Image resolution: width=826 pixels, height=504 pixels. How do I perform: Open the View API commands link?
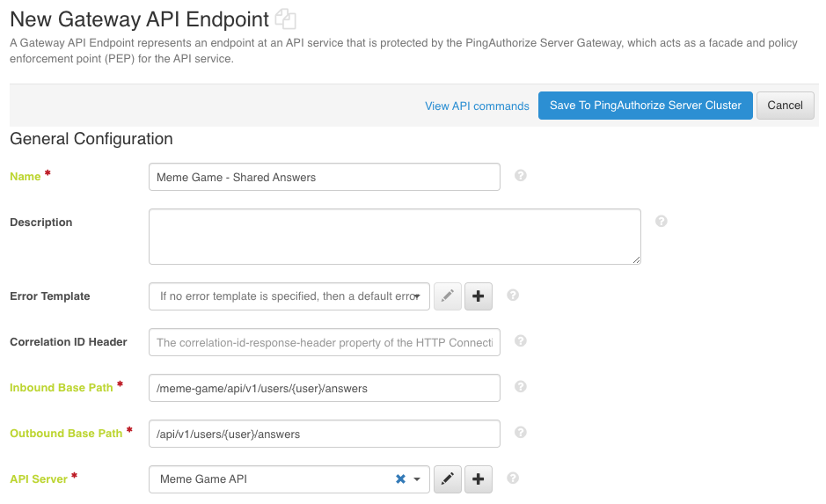[x=477, y=106]
